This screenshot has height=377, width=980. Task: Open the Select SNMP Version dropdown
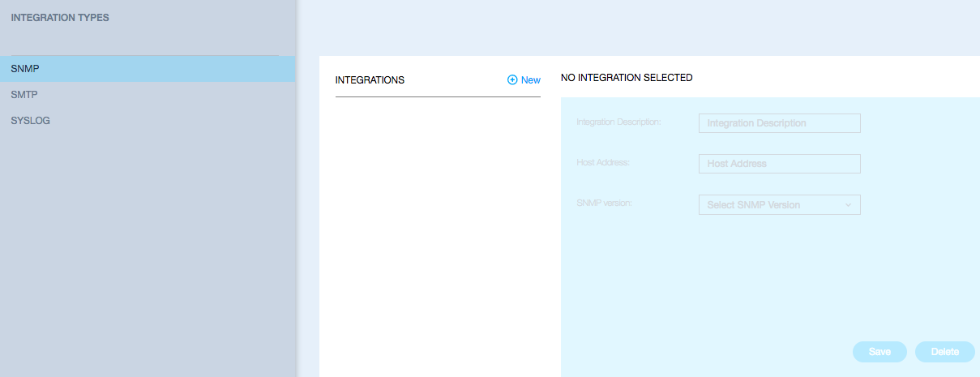pyautogui.click(x=770, y=205)
